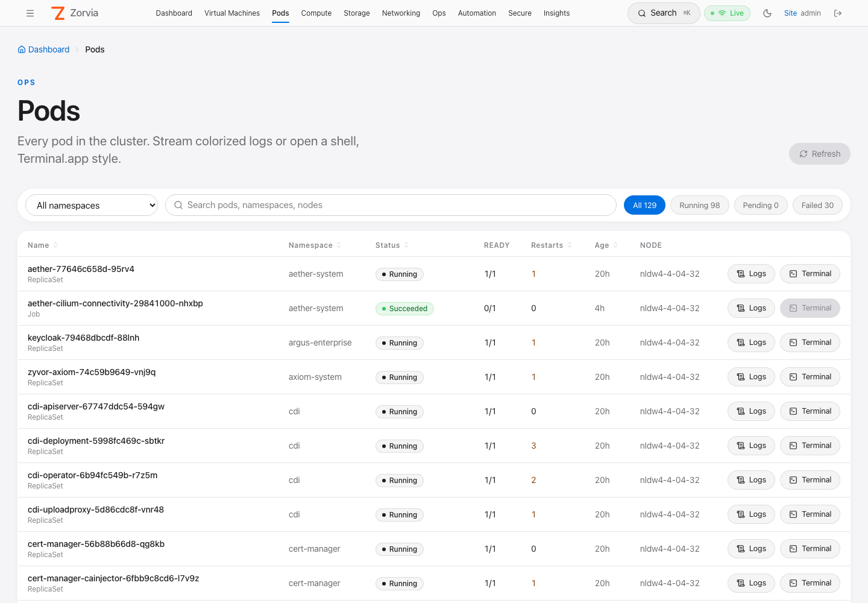Filter pods by Failed 30

(x=817, y=205)
